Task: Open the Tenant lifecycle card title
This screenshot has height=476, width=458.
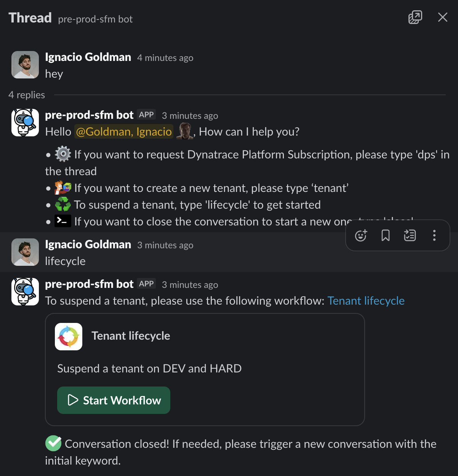Action: (131, 336)
